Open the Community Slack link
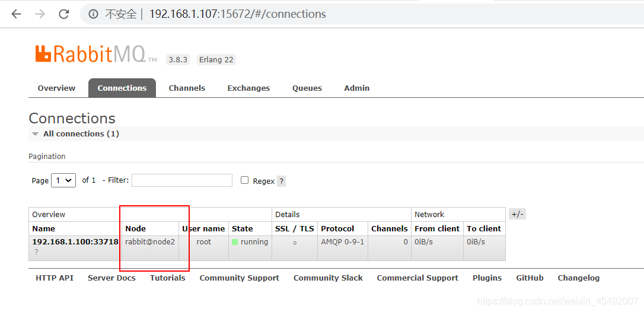644x312 pixels. [328, 278]
